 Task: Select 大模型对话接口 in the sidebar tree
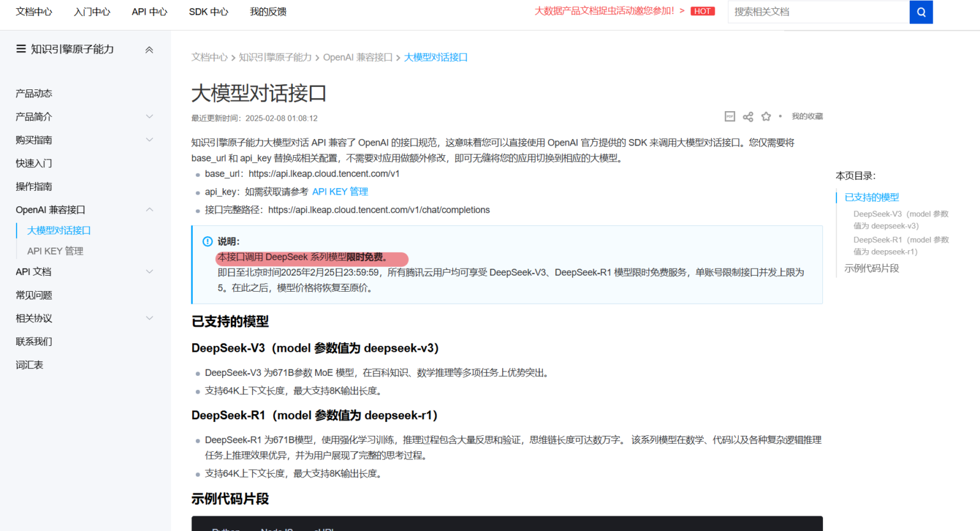coord(59,230)
